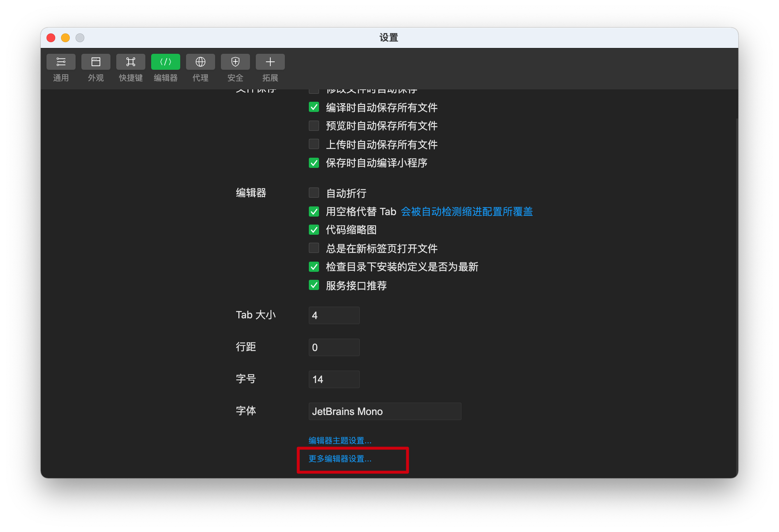The height and width of the screenshot is (532, 779).
Task: Open the 快捷键 shortcuts icon
Action: [x=130, y=62]
